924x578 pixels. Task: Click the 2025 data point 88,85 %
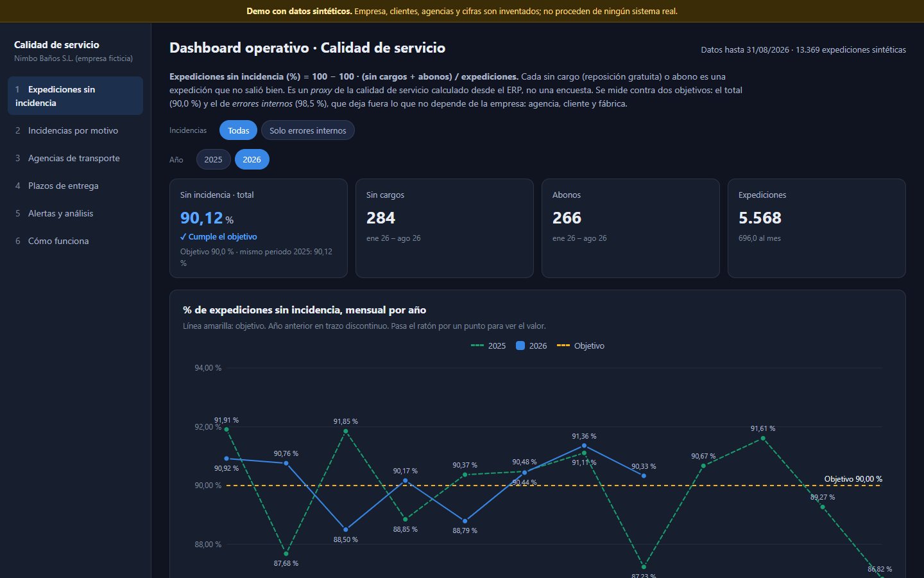[x=406, y=520]
